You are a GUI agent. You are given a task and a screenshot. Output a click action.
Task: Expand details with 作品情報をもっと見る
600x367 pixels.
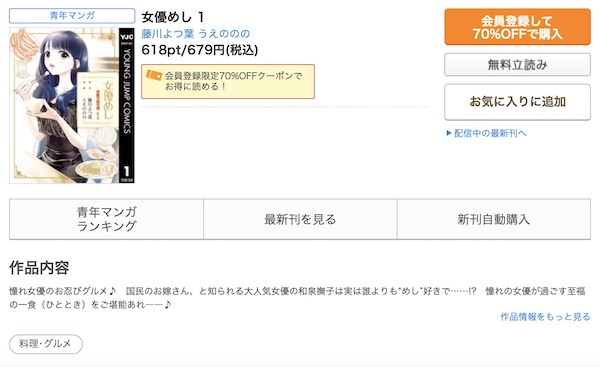click(545, 316)
